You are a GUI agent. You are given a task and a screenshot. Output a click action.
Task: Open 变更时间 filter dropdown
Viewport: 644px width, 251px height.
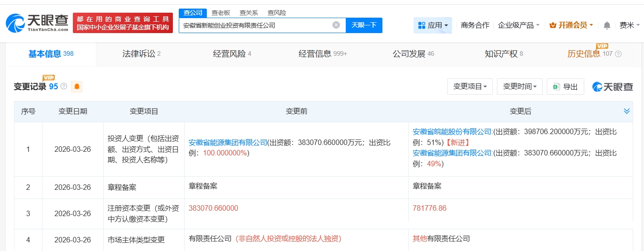click(520, 87)
